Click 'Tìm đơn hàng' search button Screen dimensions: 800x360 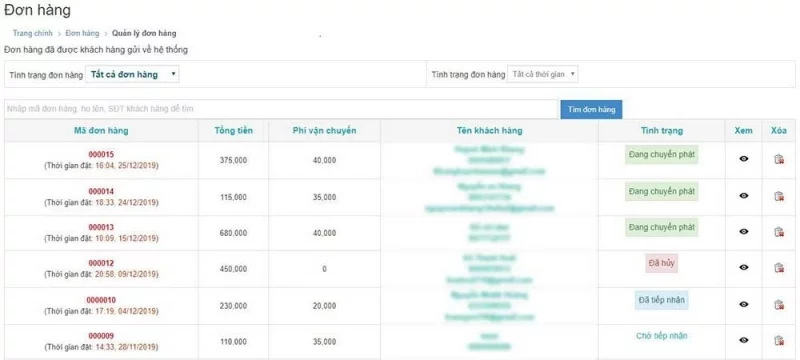coord(591,109)
